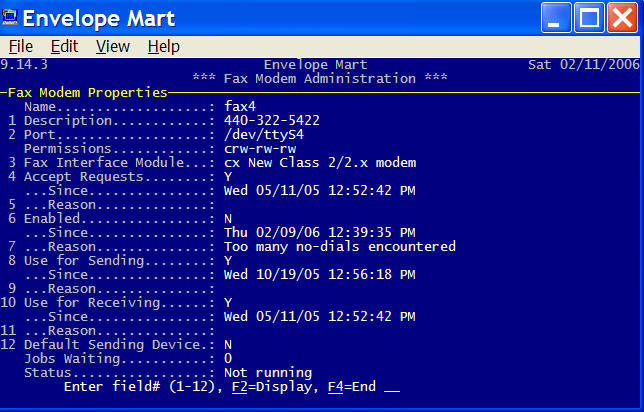Viewport: 644px width, 412px height.
Task: Click the F2=Display shortcut link
Action: pyautogui.click(x=271, y=387)
